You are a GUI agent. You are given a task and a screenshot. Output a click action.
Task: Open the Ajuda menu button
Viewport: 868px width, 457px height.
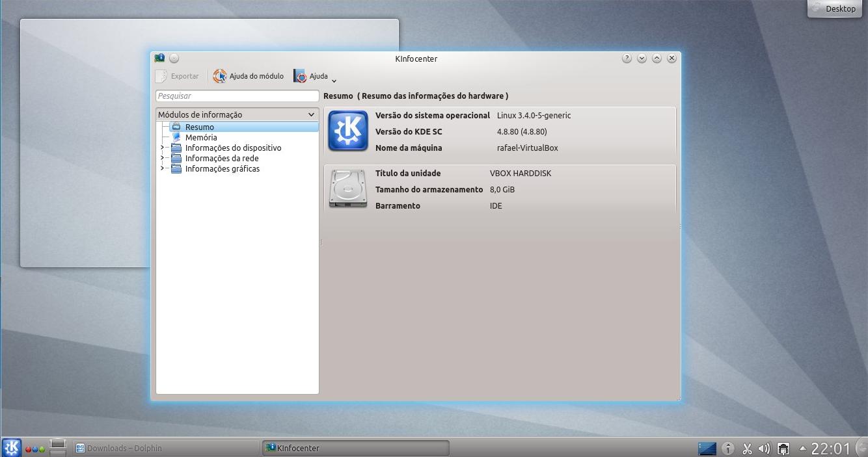(311, 76)
